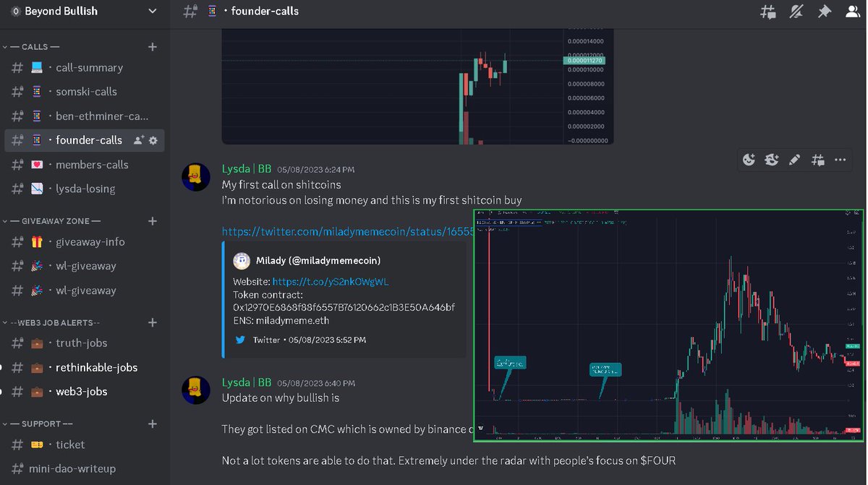
Task: Toggle notification mute bell in the header
Action: [x=796, y=12]
